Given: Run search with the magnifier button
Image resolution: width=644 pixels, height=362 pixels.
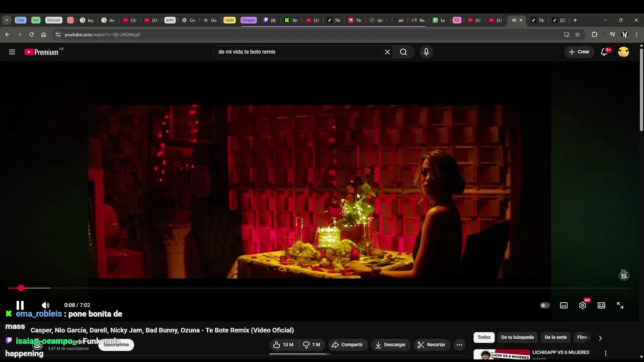Looking at the screenshot, I should coord(404,52).
